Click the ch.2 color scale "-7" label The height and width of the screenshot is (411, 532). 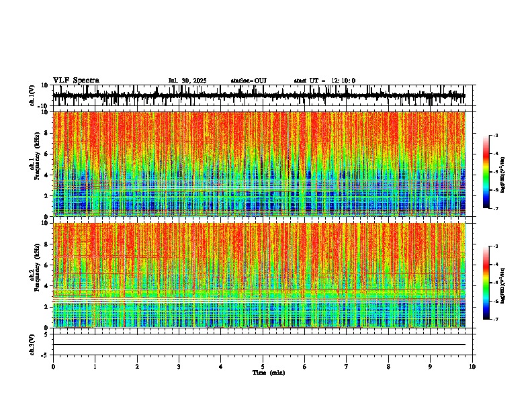[x=495, y=320]
